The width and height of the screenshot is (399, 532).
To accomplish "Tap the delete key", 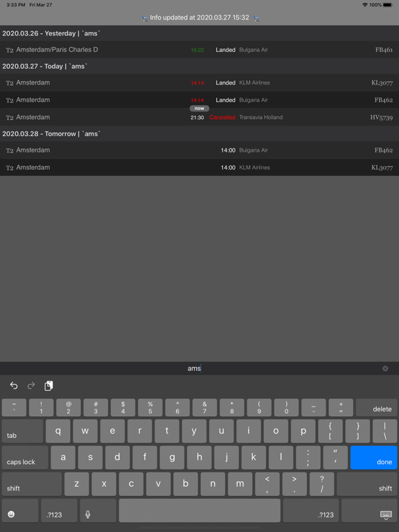I will point(376,407).
